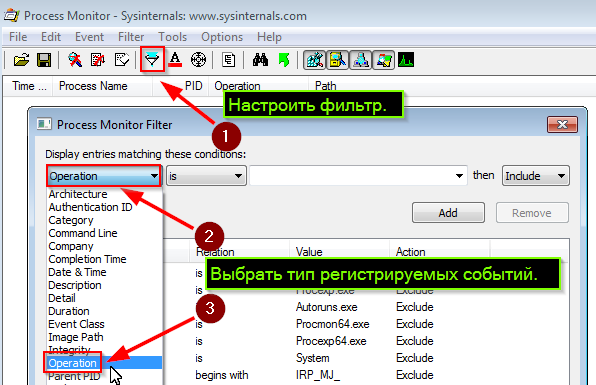
Task: Open the Help menu
Action: point(269,37)
